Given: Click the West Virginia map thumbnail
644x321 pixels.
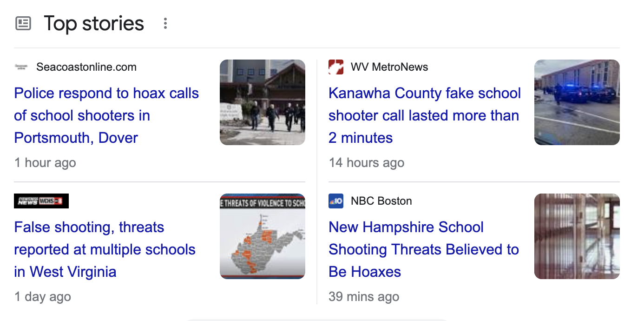Looking at the screenshot, I should [263, 236].
